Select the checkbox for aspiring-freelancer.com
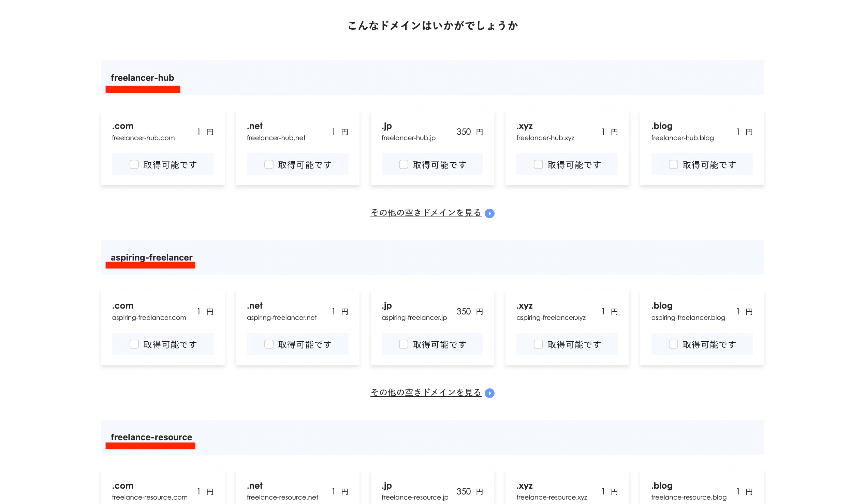Viewport: 865px width, 504px height. [x=134, y=344]
